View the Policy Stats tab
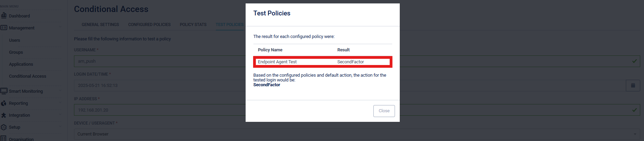Image resolution: width=644 pixels, height=141 pixels. click(193, 25)
